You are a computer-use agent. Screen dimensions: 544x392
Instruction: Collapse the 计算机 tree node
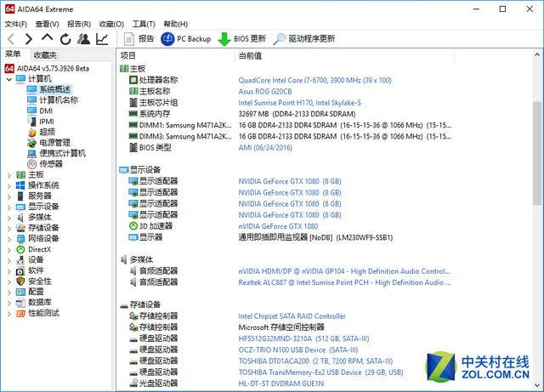(x=9, y=79)
